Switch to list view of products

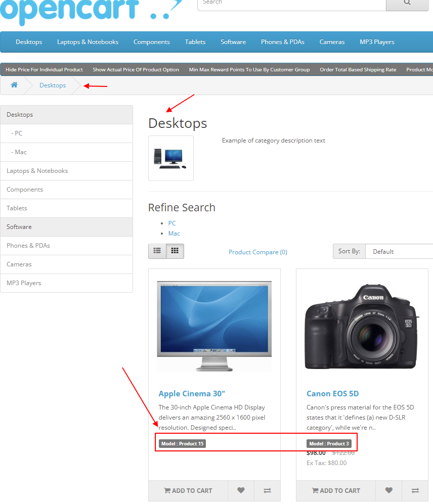[x=157, y=251]
